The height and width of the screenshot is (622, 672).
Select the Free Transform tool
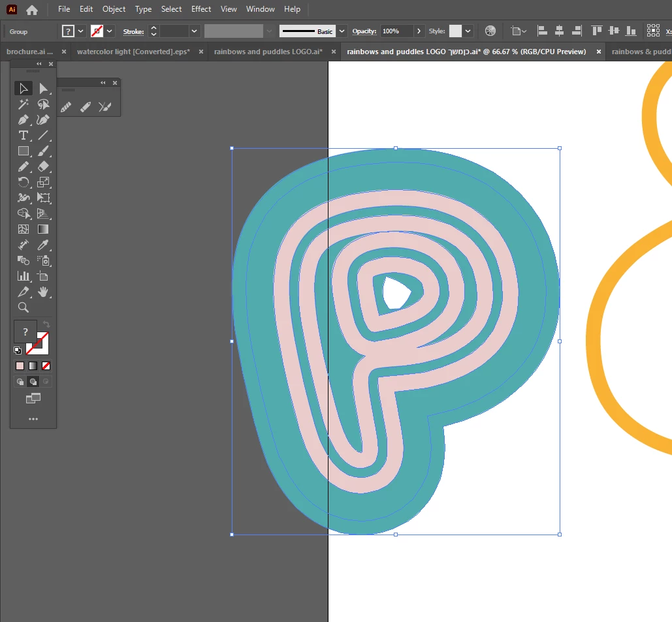click(43, 198)
